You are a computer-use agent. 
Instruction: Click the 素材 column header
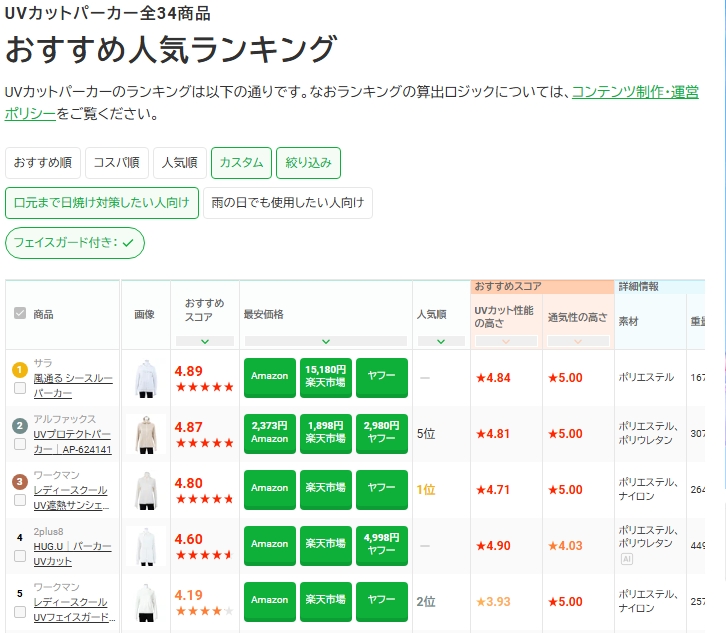click(628, 321)
